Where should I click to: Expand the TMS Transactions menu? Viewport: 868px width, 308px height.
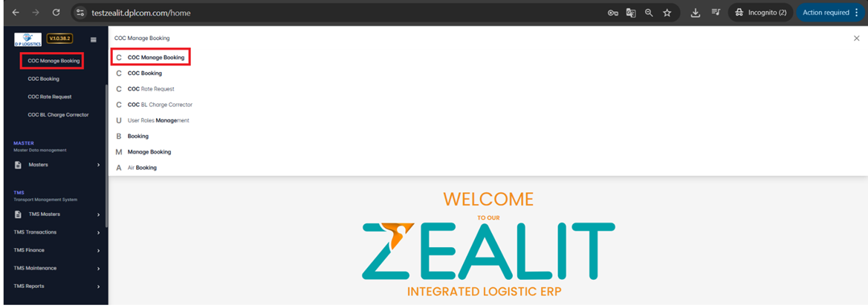[x=57, y=232]
